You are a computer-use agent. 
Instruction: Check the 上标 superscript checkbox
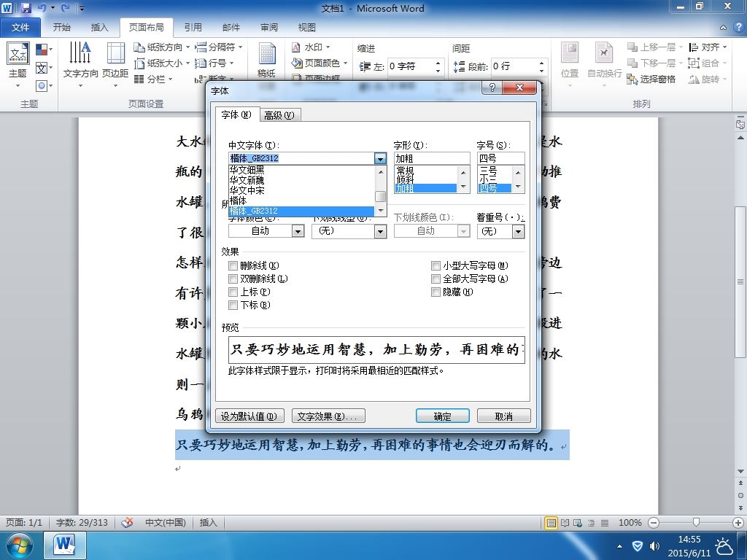point(233,292)
